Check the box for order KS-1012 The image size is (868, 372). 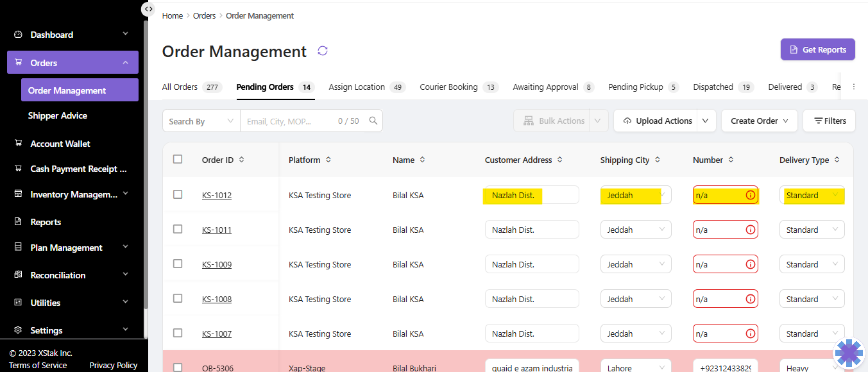pos(178,195)
